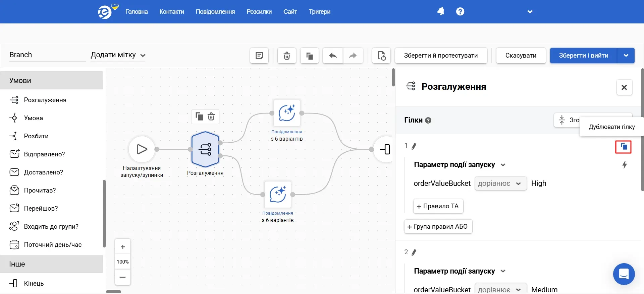Open the notes icon in the toolbar
Screen dimensions: 644x294
[x=259, y=56]
